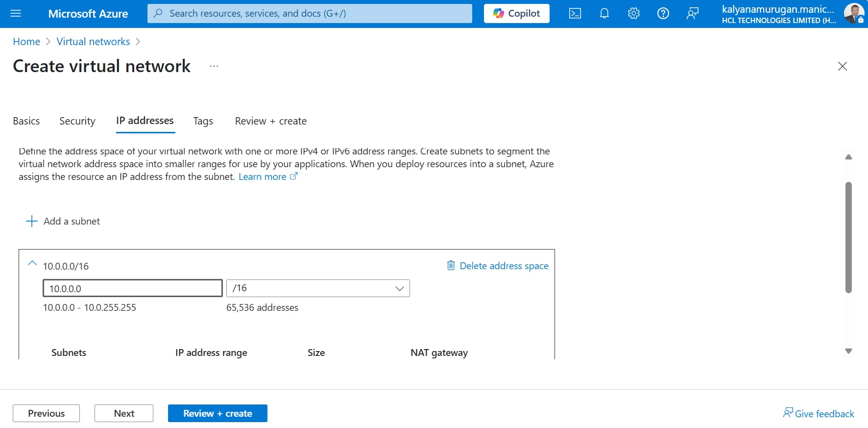Click Next button

pos(124,413)
